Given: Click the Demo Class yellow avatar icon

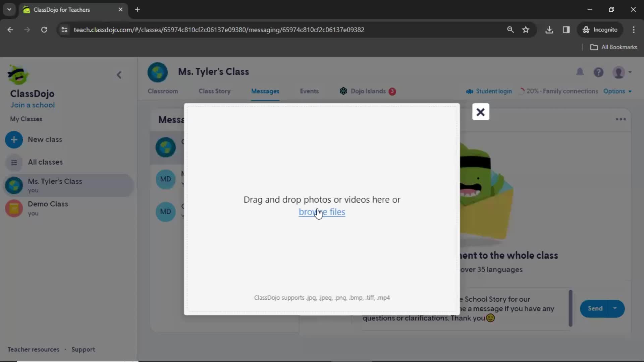Looking at the screenshot, I should [14, 208].
